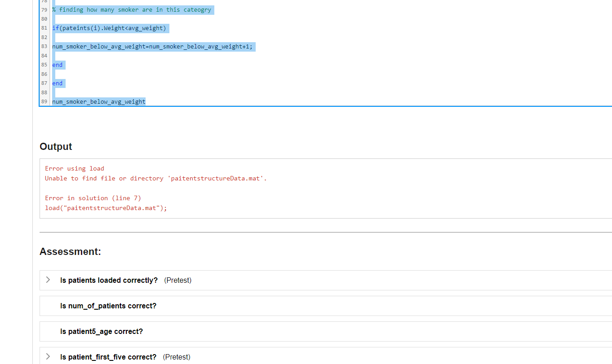The width and height of the screenshot is (612, 364).
Task: Open the "Is num_of_patients correct?" test item
Action: click(x=108, y=306)
